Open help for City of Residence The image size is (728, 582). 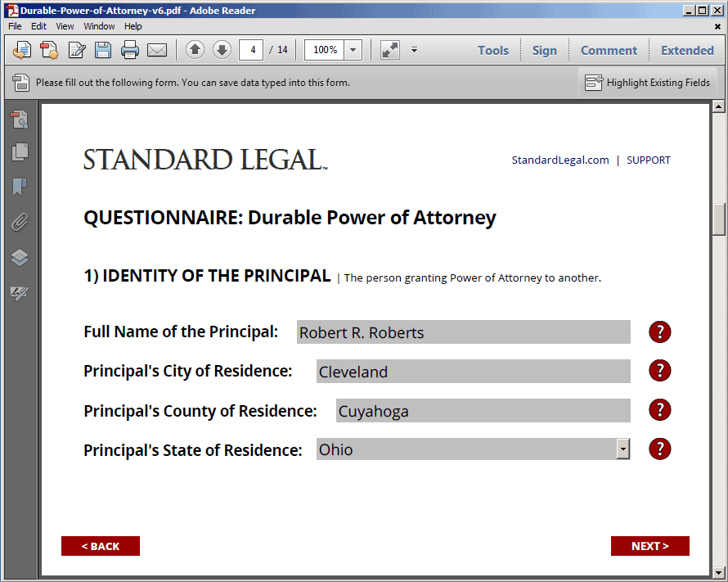point(660,371)
